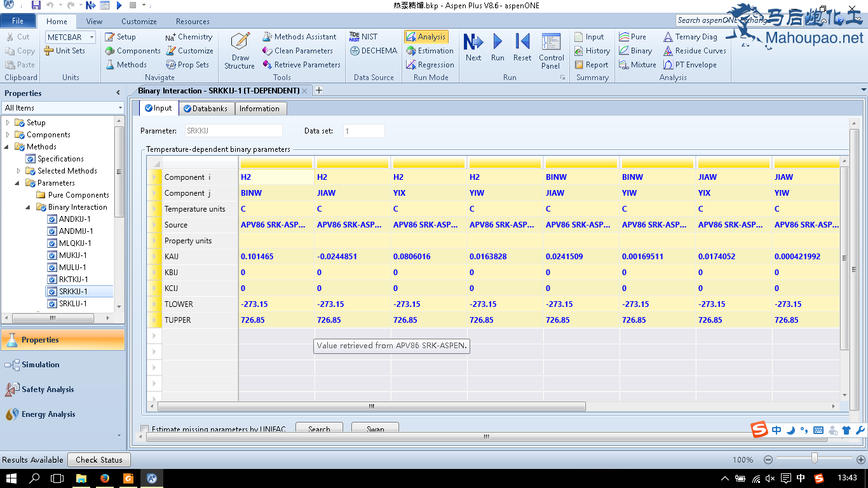The width and height of the screenshot is (868, 488).
Task: Collapse the Binary Interaction node
Action: (x=29, y=207)
